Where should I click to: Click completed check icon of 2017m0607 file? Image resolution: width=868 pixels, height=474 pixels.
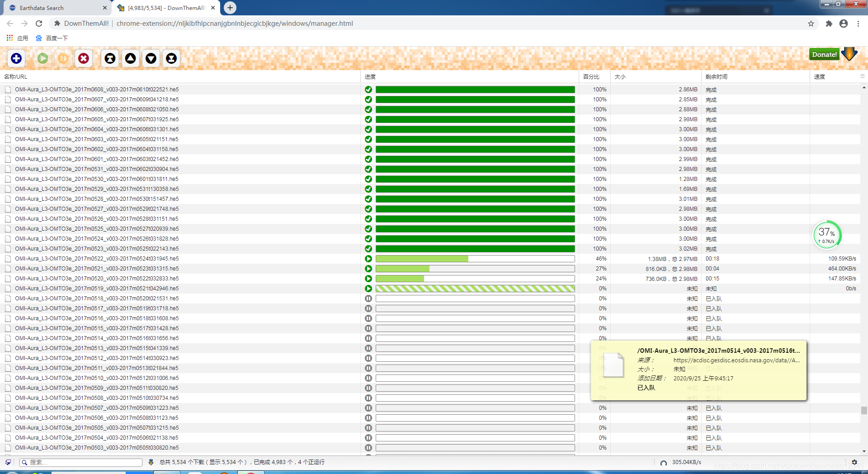pyautogui.click(x=368, y=100)
